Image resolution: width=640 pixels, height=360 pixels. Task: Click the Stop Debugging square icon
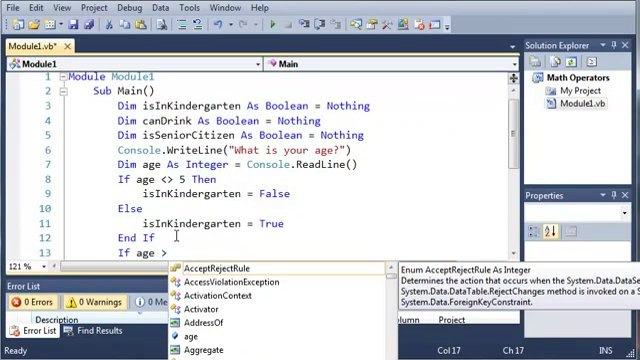pos(288,25)
